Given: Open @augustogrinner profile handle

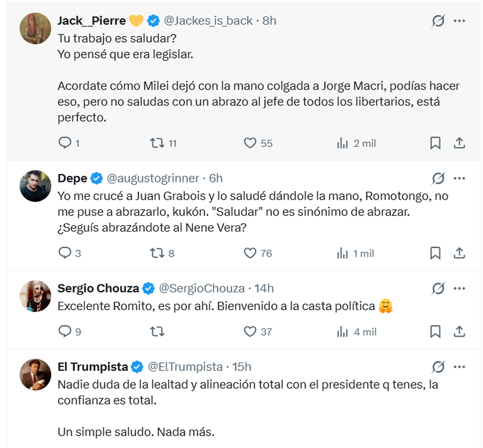Looking at the screenshot, I should point(153,178).
